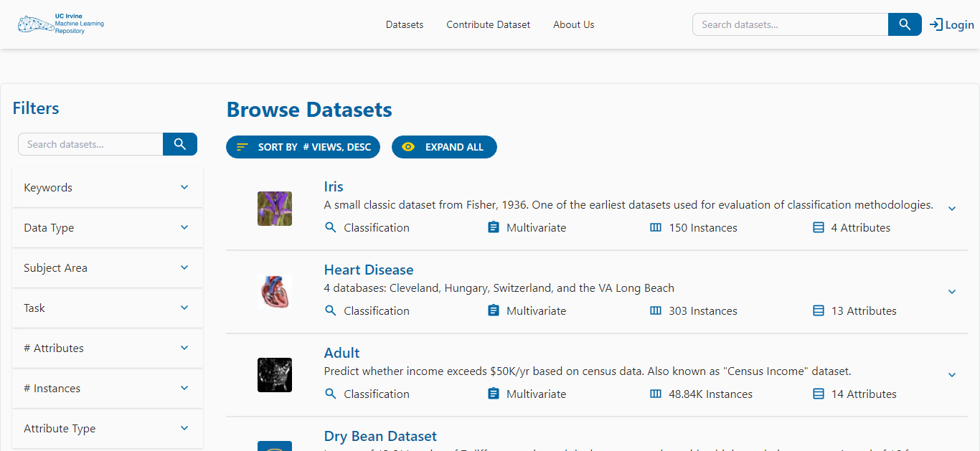Click the Filters search magnifier button

pos(179,144)
